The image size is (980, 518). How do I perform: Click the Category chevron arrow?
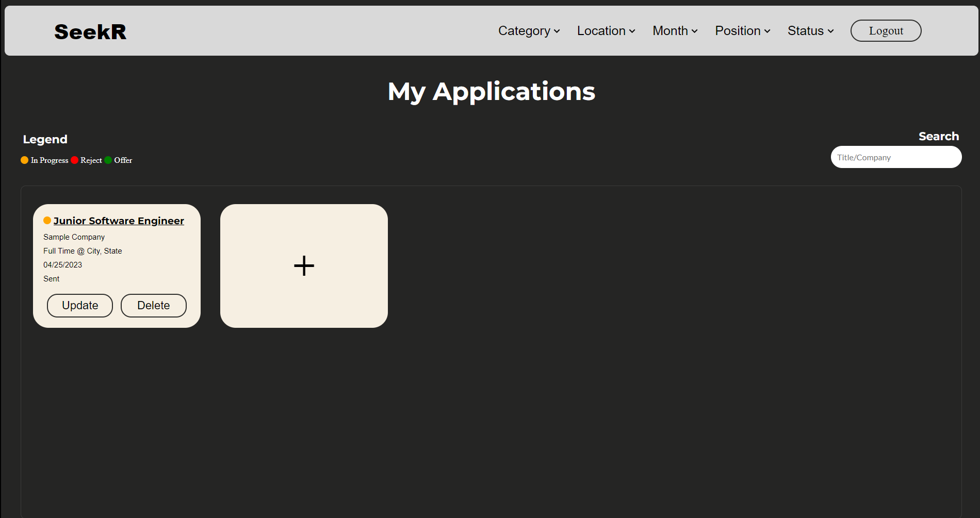click(557, 31)
